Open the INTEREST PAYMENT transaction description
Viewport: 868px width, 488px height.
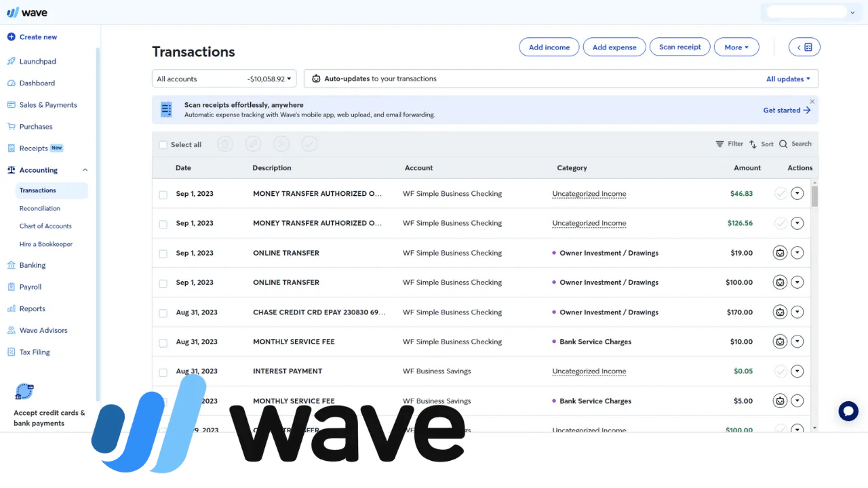pyautogui.click(x=288, y=371)
